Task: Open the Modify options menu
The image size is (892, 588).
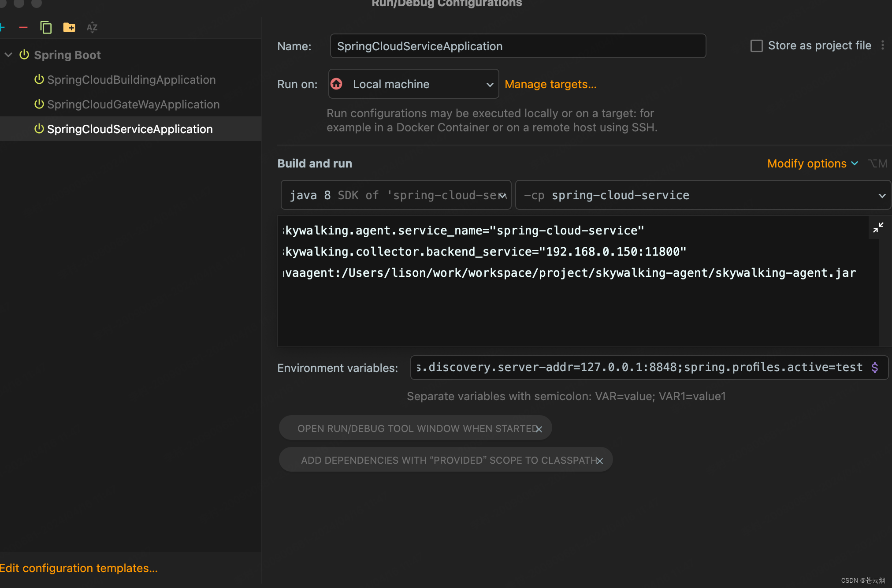Action: (x=812, y=164)
